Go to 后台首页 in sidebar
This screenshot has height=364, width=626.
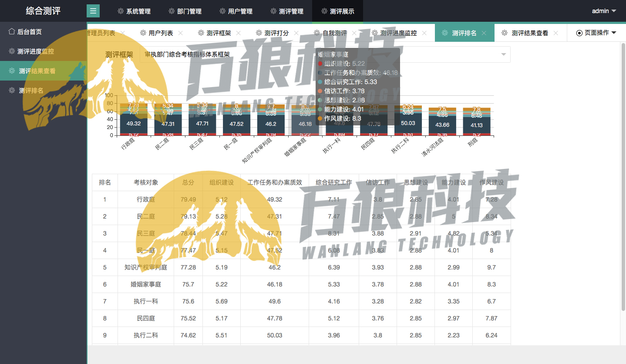pyautogui.click(x=44, y=32)
